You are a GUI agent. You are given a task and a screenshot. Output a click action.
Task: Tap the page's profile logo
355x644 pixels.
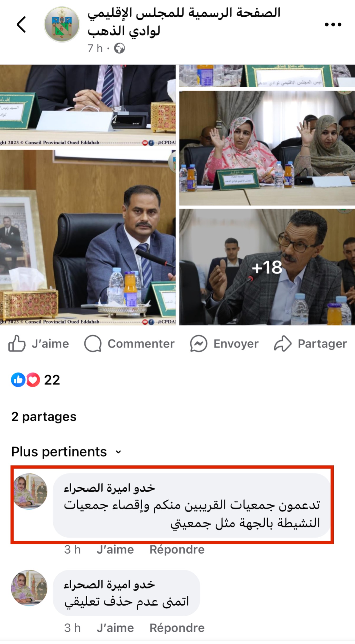[62, 24]
